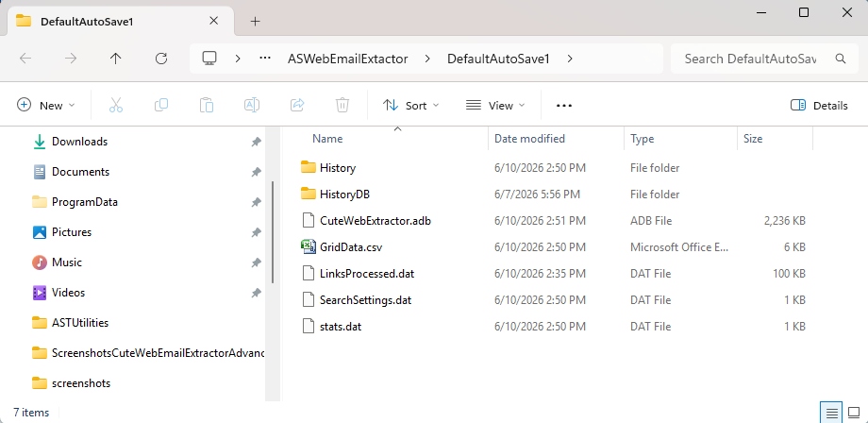Viewport: 868px width, 423px height.
Task: Click the Cut scissors icon
Action: tap(116, 105)
